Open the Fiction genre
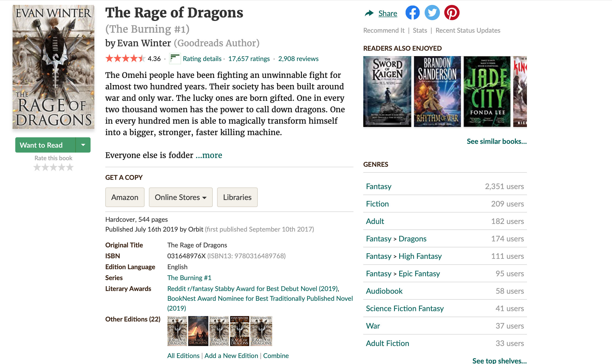This screenshot has height=364, width=612. 377,204
